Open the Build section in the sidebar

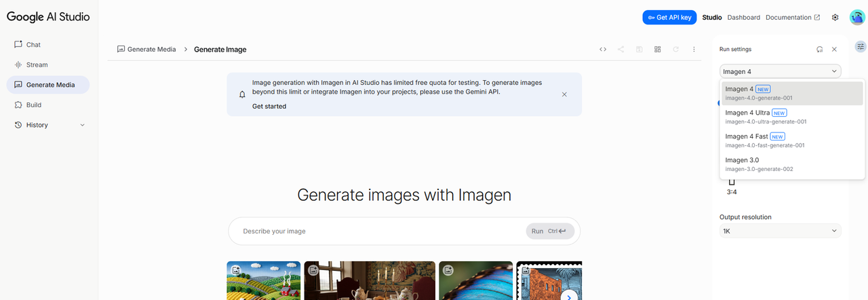point(47,105)
